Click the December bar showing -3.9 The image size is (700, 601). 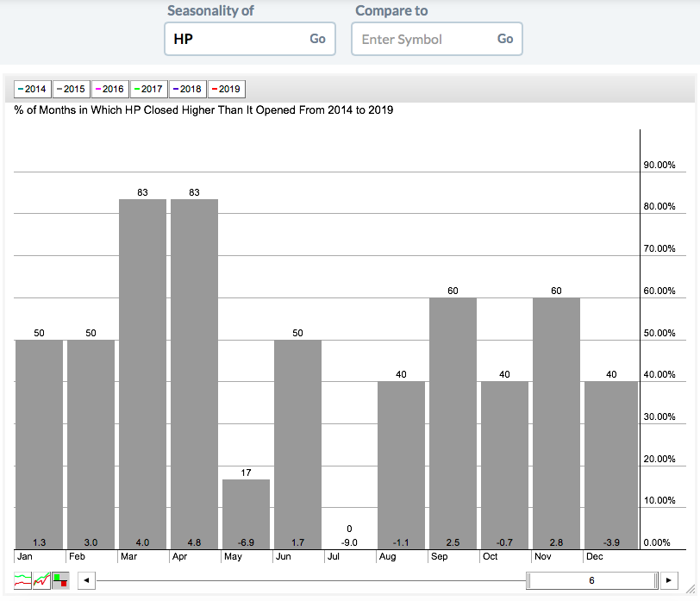point(611,466)
